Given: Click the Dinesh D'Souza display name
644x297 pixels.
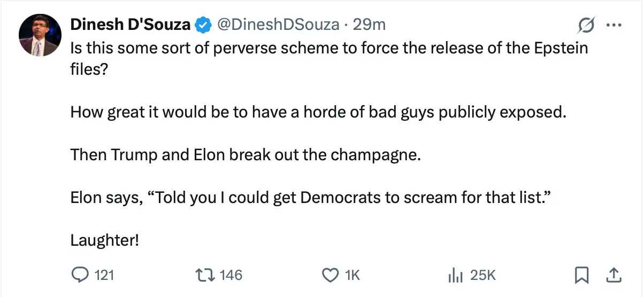Looking at the screenshot, I should tap(131, 25).
